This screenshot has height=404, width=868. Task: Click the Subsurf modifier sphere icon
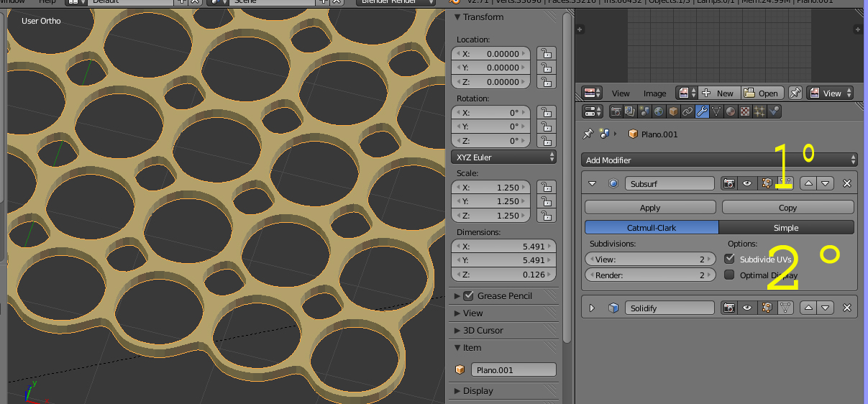click(613, 183)
